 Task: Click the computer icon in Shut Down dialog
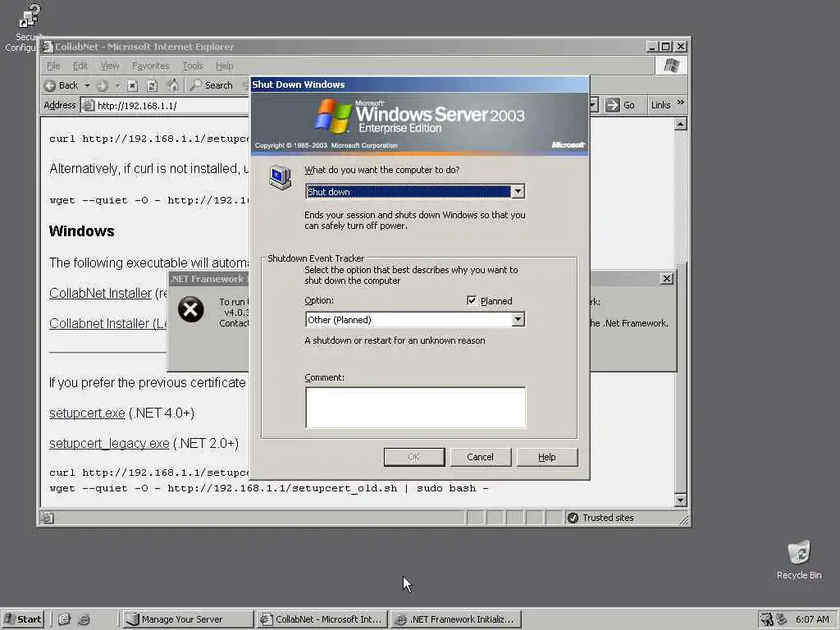pos(281,177)
